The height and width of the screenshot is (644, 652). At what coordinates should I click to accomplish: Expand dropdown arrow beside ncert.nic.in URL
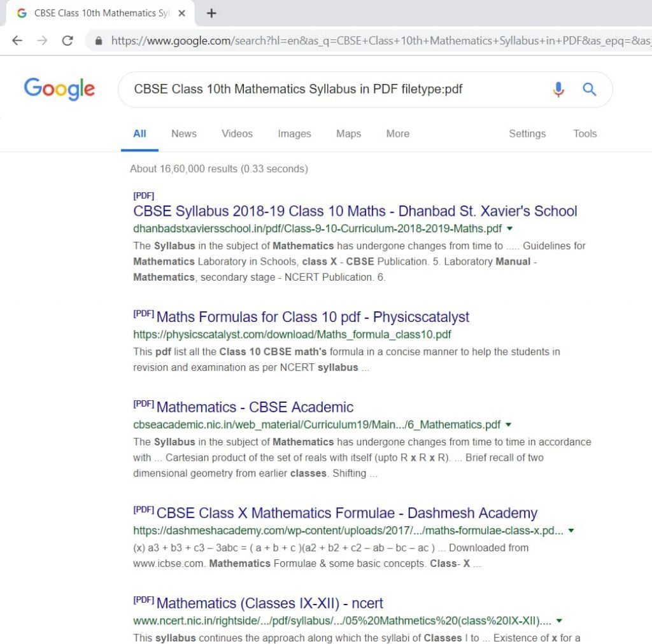[559, 620]
